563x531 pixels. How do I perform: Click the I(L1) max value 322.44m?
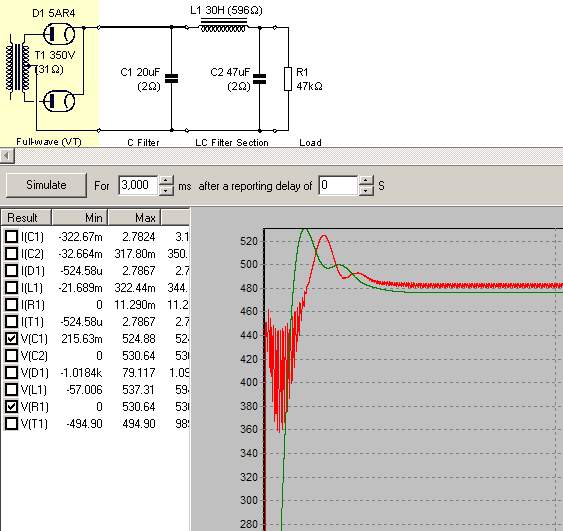135,288
